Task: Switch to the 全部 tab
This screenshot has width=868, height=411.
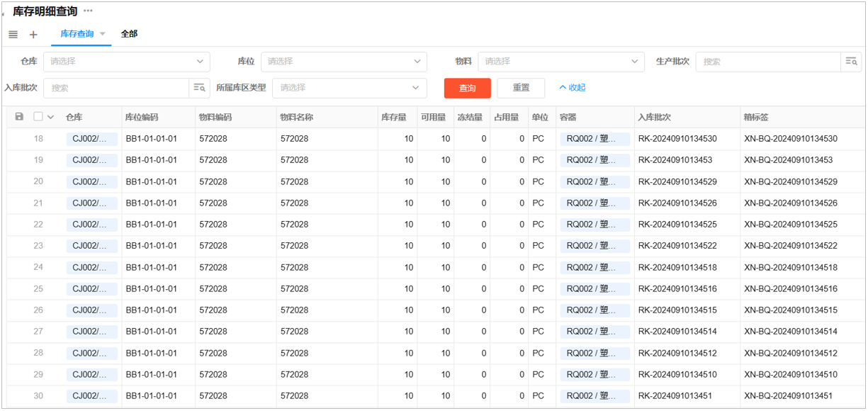Action: [129, 34]
